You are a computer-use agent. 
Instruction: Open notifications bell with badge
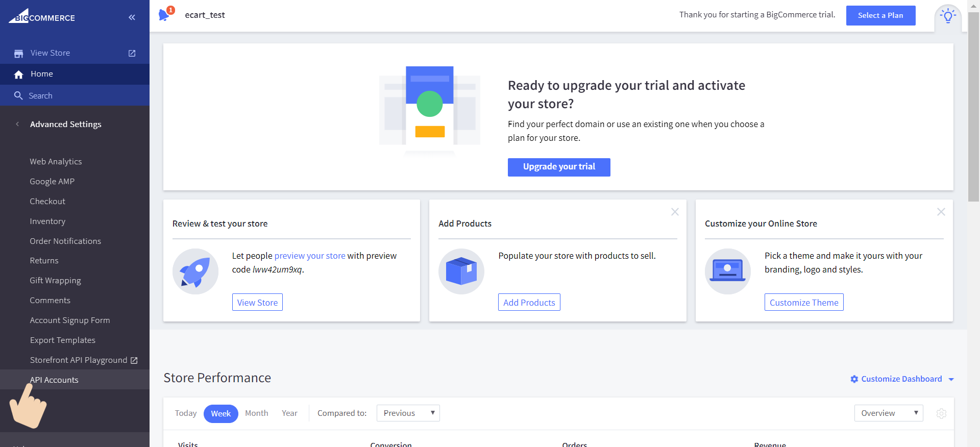pos(165,14)
